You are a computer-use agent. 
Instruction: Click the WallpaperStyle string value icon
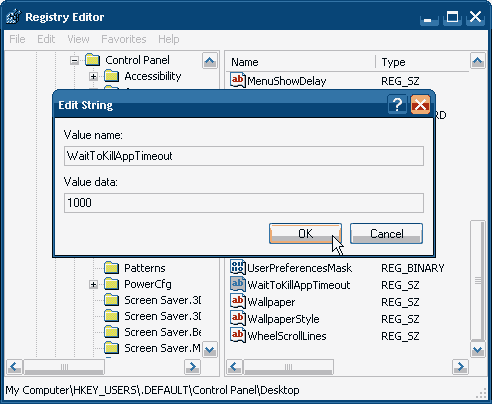click(238, 319)
